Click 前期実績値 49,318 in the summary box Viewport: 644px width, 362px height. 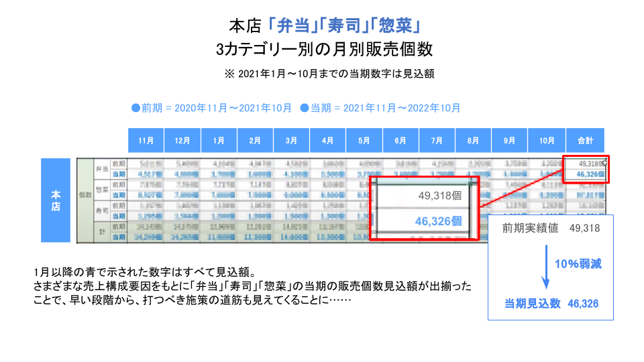coord(551,228)
